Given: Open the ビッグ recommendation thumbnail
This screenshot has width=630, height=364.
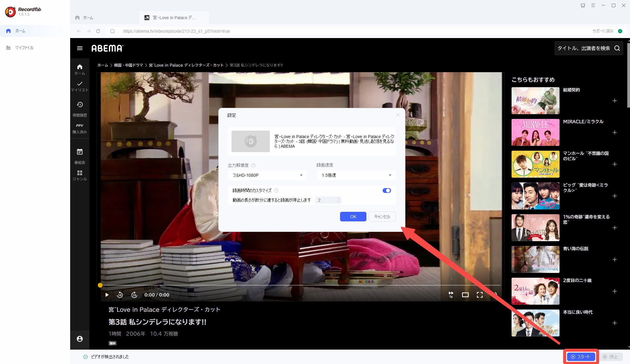Looking at the screenshot, I should 536,196.
